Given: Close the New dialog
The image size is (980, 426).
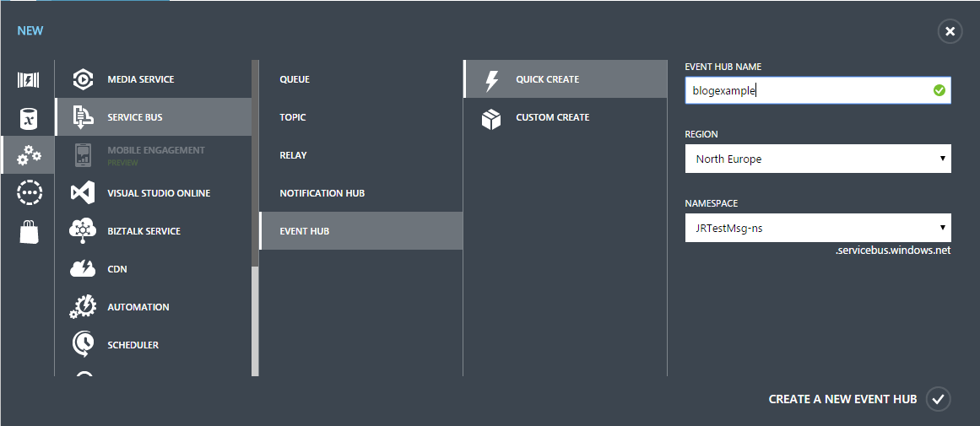Looking at the screenshot, I should tap(950, 31).
